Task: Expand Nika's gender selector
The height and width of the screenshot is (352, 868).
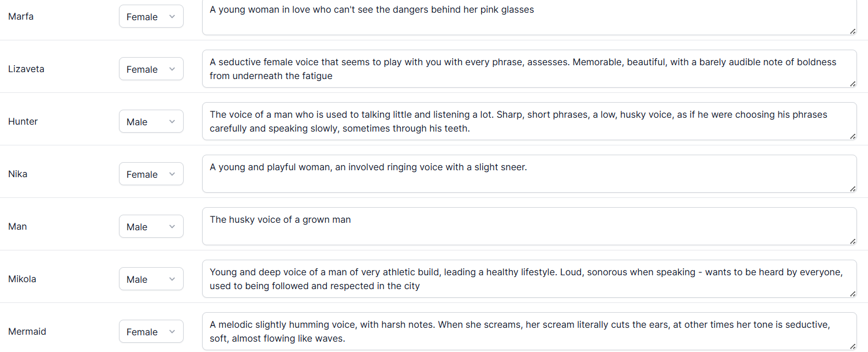Action: click(151, 174)
